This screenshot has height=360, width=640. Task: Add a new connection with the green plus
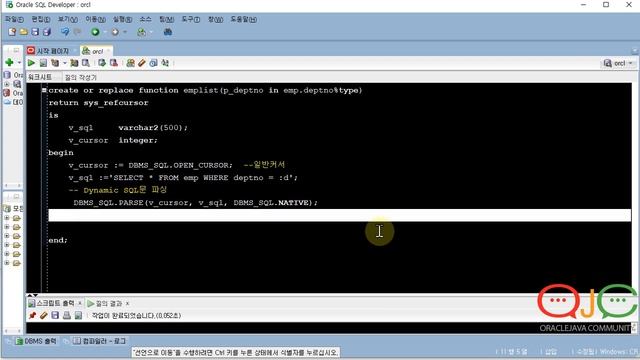9,62
